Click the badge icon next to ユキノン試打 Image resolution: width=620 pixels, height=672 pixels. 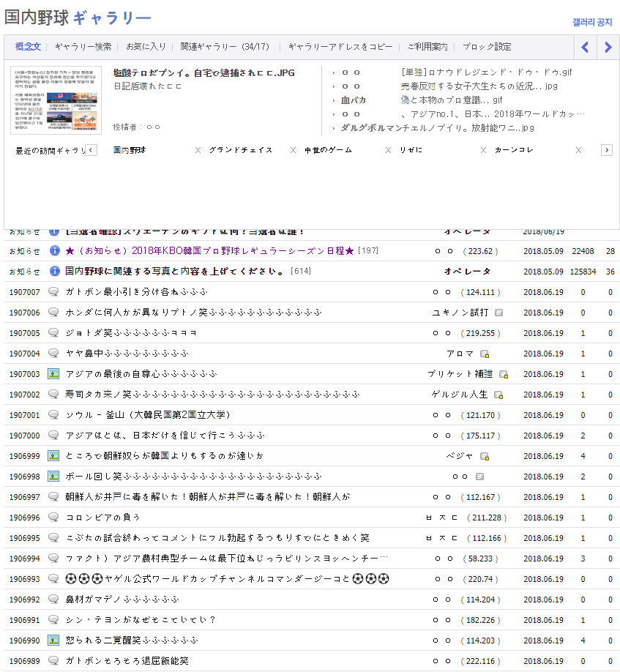[498, 313]
